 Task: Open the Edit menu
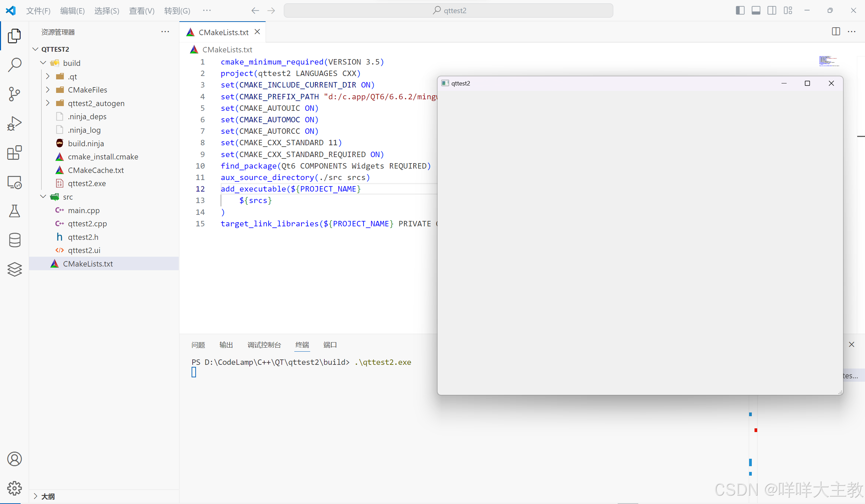[x=72, y=10]
